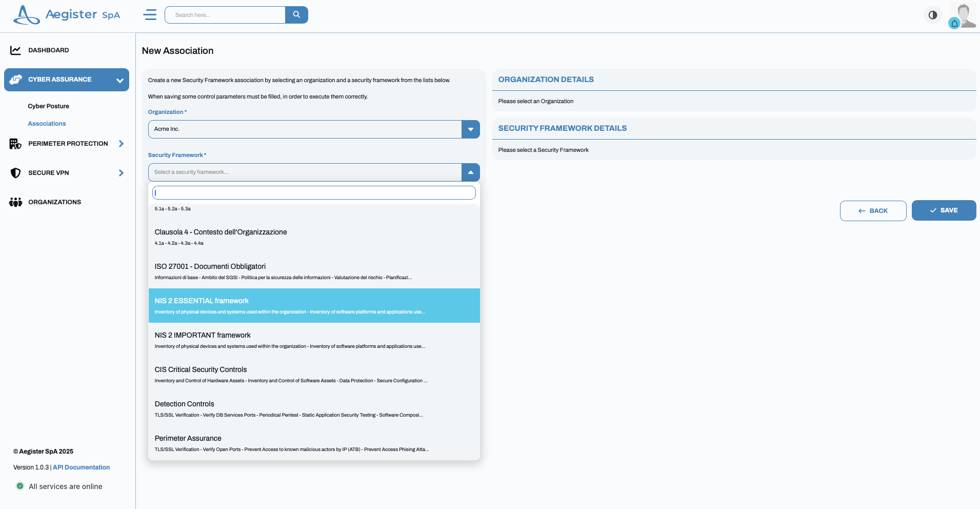Open the Organization dropdown for Acme Inc.

point(470,129)
